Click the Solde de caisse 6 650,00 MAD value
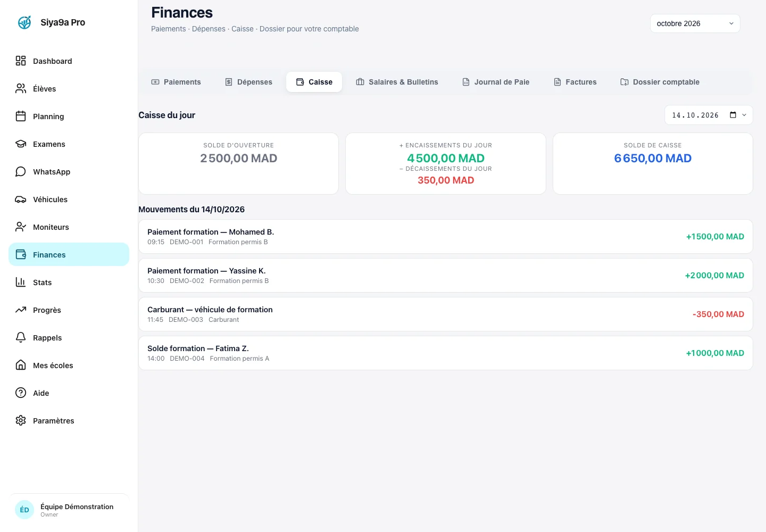Screen dimensions: 766x532 pos(653,158)
